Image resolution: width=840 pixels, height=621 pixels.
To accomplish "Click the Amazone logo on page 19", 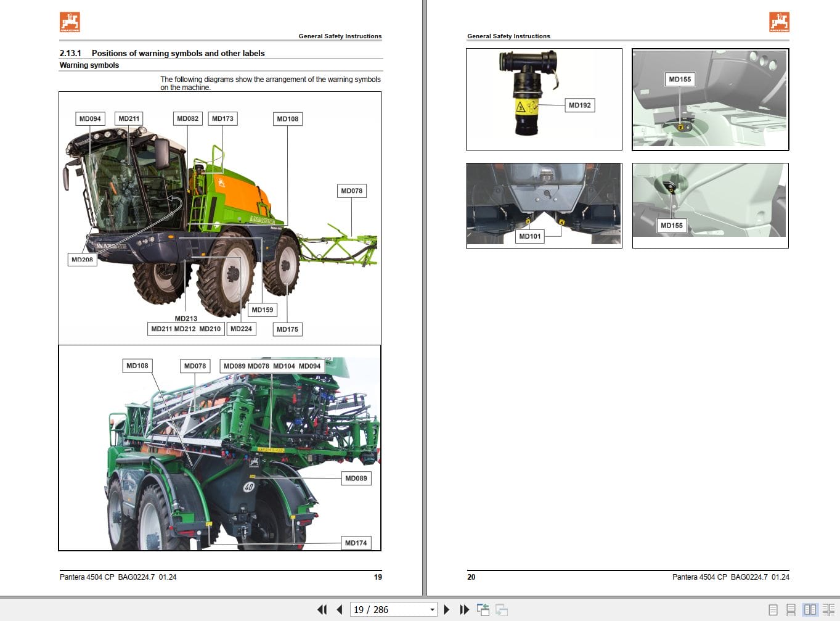I will coord(70,22).
